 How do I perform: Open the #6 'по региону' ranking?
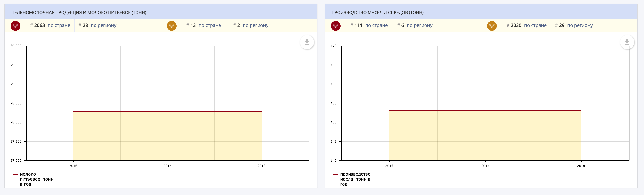pos(415,26)
